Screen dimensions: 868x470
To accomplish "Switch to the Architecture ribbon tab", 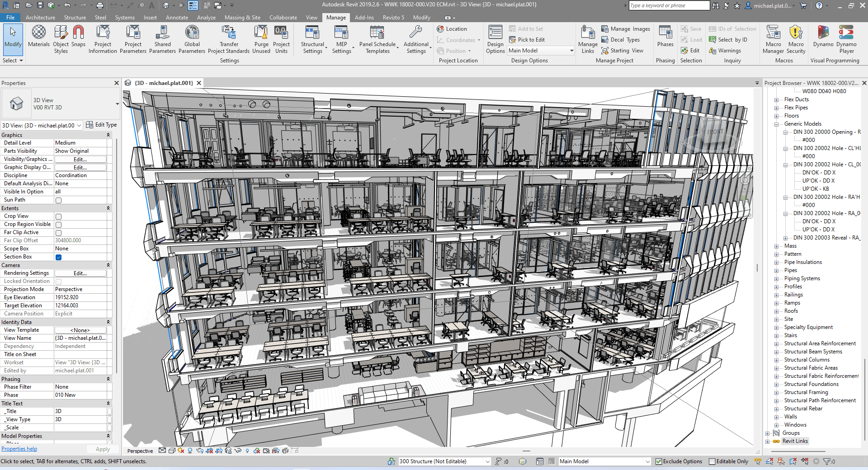I will click(40, 18).
